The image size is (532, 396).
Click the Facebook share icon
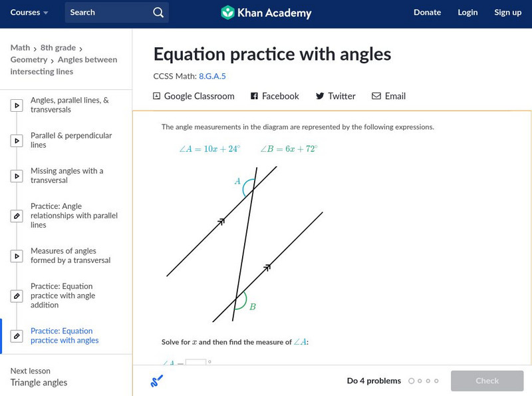(x=254, y=96)
